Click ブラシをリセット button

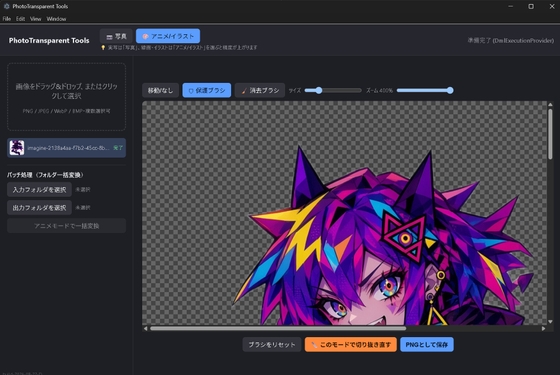pyautogui.click(x=272, y=345)
